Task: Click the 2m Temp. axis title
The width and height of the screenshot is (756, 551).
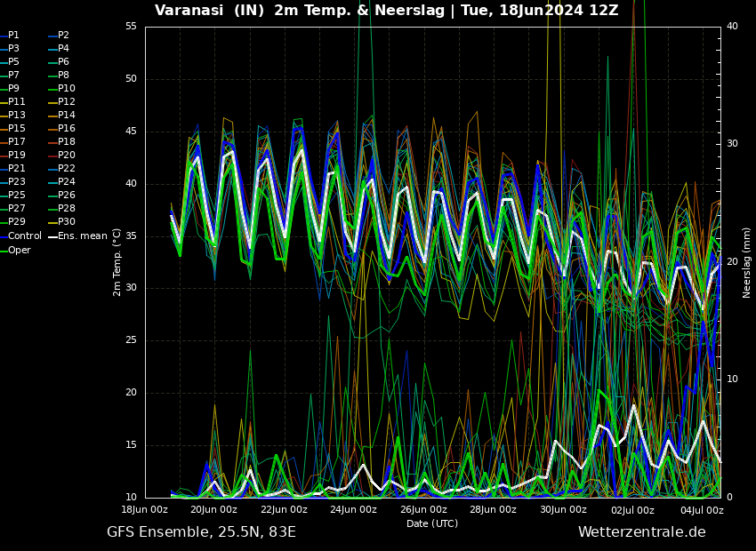Action: [117, 262]
